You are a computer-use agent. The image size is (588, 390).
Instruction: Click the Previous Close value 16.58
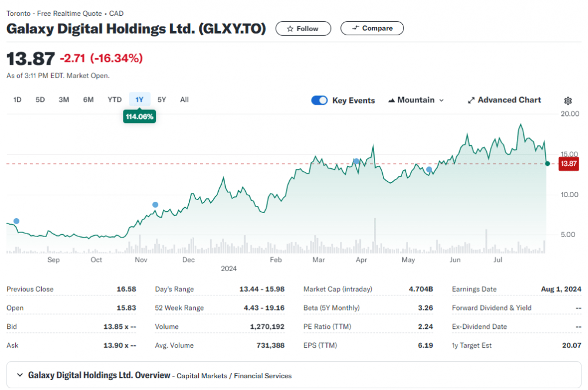[126, 289]
